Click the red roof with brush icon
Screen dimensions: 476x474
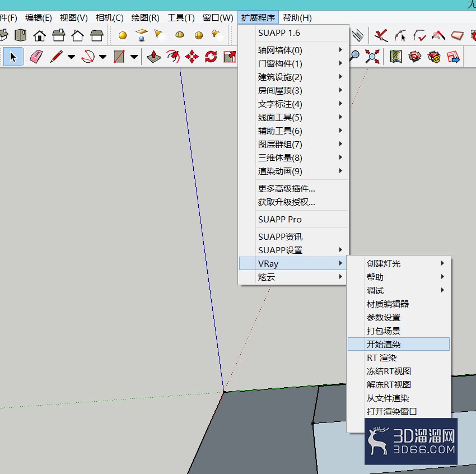click(x=438, y=35)
